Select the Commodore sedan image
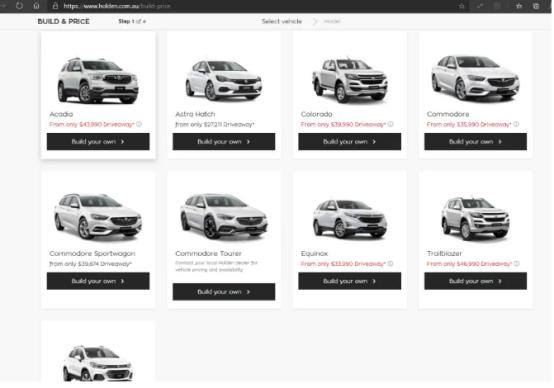554x388 pixels. [x=475, y=78]
